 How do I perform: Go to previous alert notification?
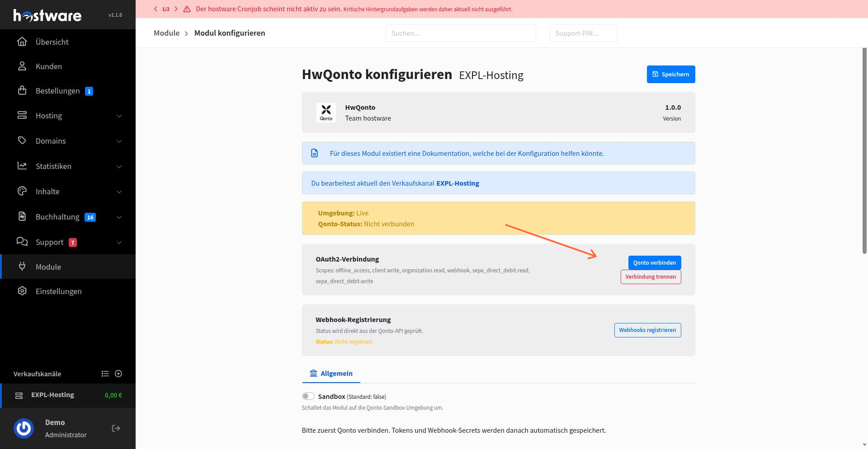(156, 9)
